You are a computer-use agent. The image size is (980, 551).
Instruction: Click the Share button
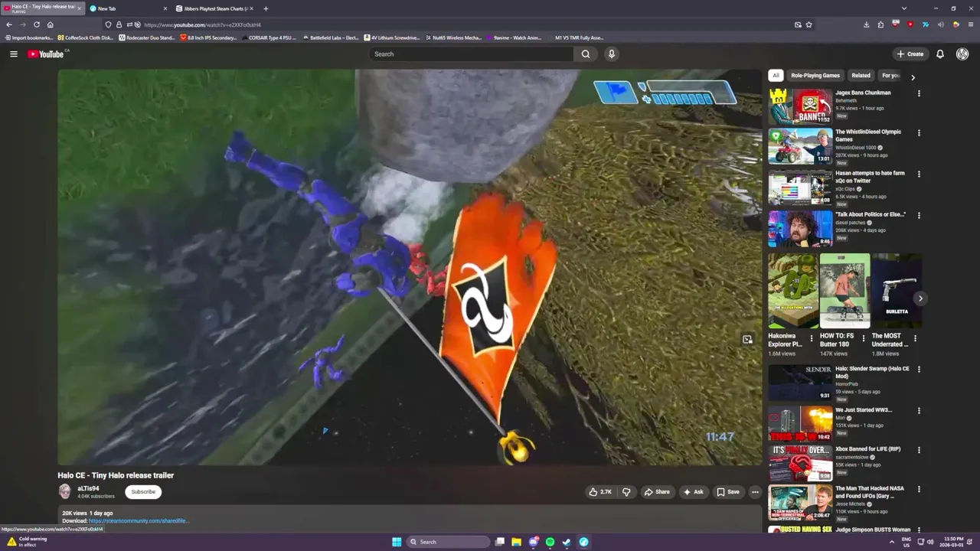point(657,492)
